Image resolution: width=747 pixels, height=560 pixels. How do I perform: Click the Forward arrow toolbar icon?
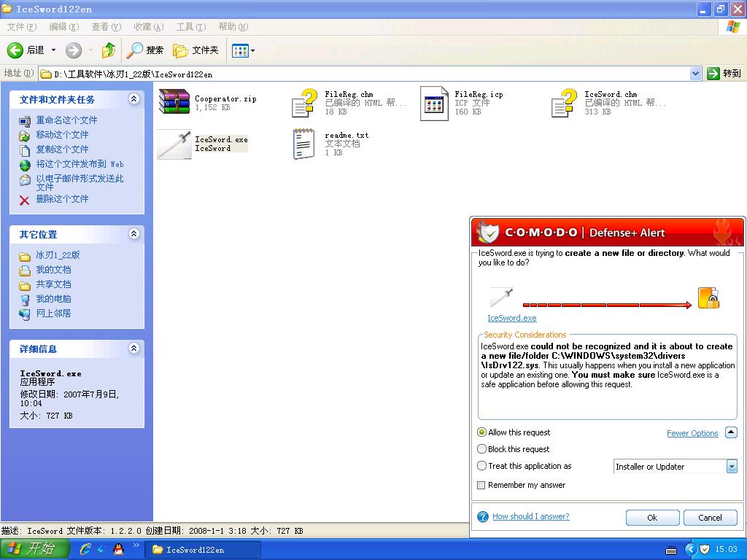pyautogui.click(x=74, y=50)
